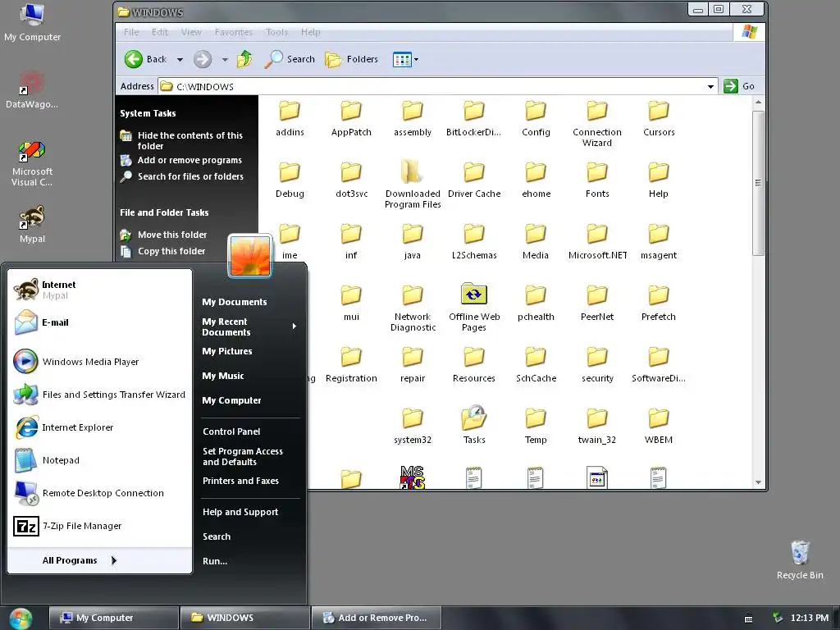The image size is (840, 630).
Task: Open the Tools menu
Action: [276, 32]
